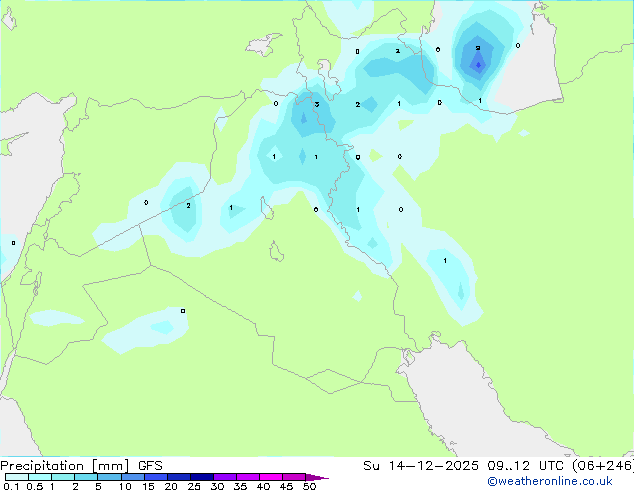The image size is (634, 490).
Task: Click the '(06+246)' forecast run text
Action: coord(603,466)
